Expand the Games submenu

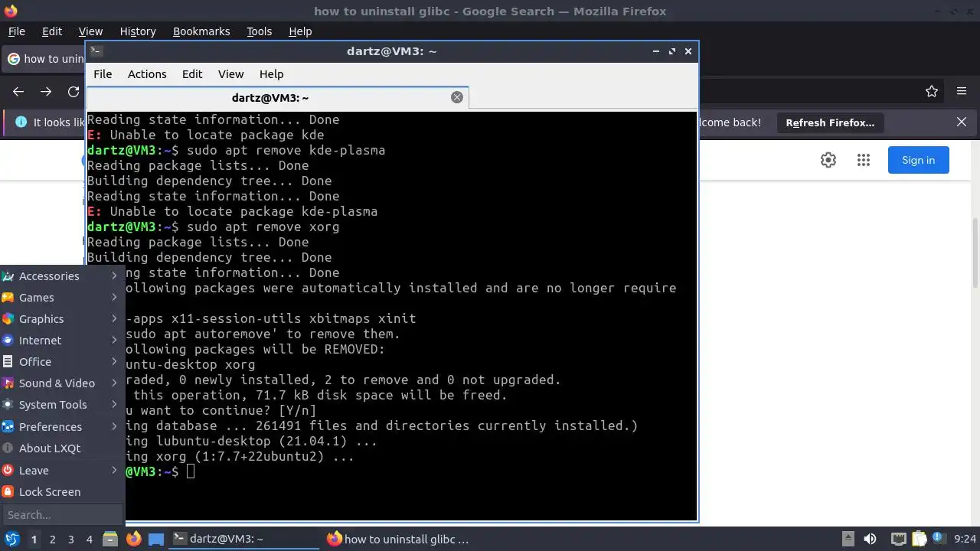click(x=61, y=298)
